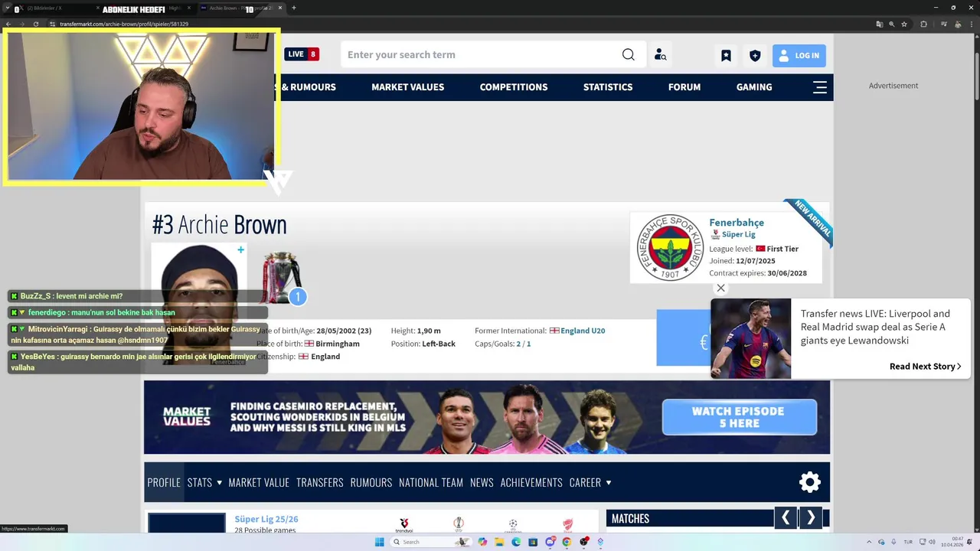The image size is (980, 551).
Task: Click the speaker volume tray icon
Action: pos(932,542)
